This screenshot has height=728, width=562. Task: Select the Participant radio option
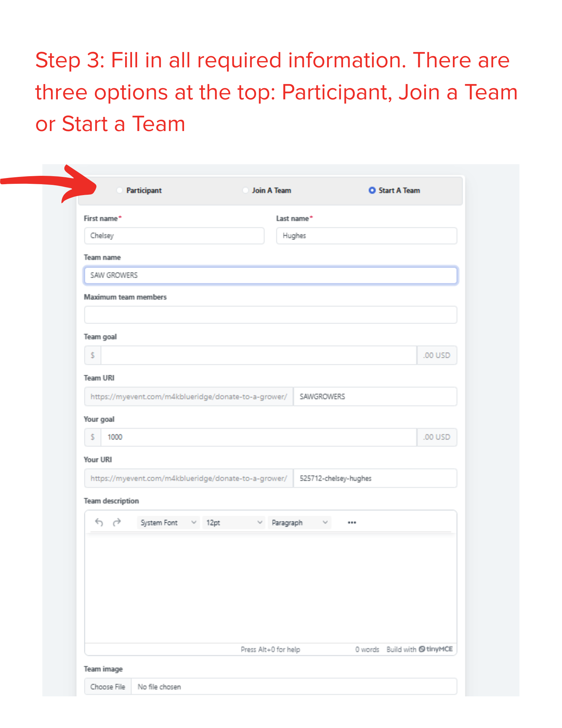(x=120, y=190)
